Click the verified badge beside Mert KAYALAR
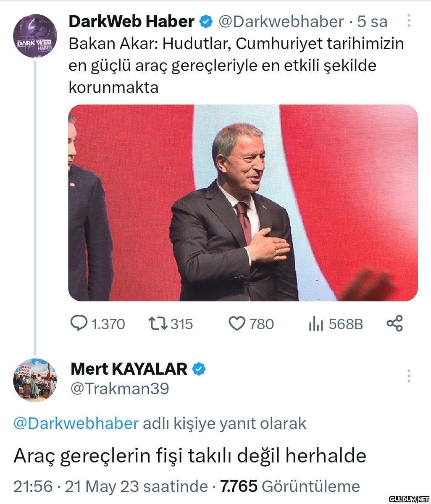 (199, 369)
